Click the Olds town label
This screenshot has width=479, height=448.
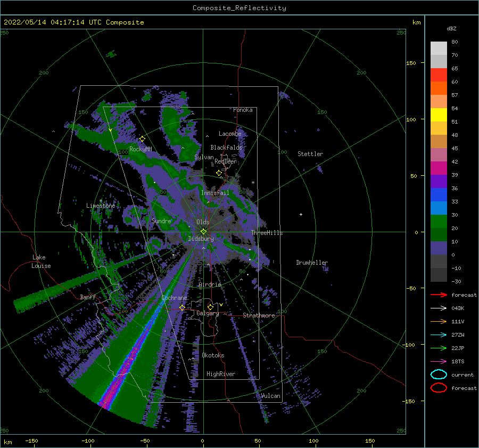[x=203, y=222]
